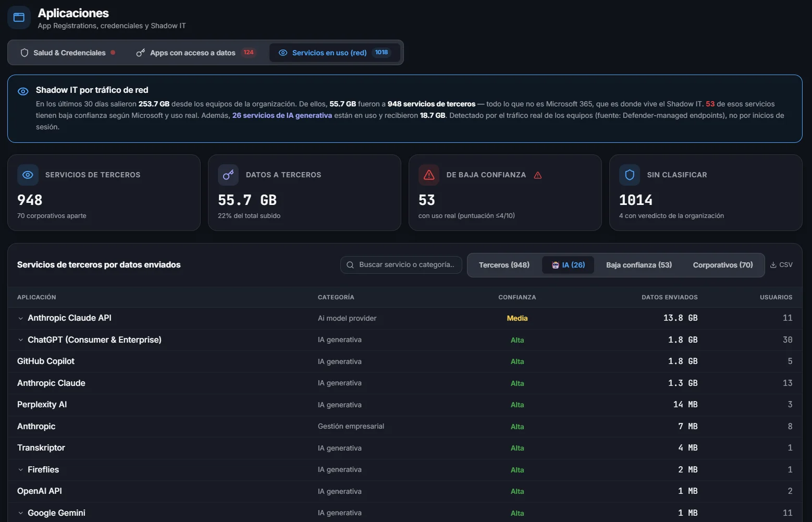The height and width of the screenshot is (522, 812).
Task: Filter by Baja confianza (53)
Action: (639, 265)
